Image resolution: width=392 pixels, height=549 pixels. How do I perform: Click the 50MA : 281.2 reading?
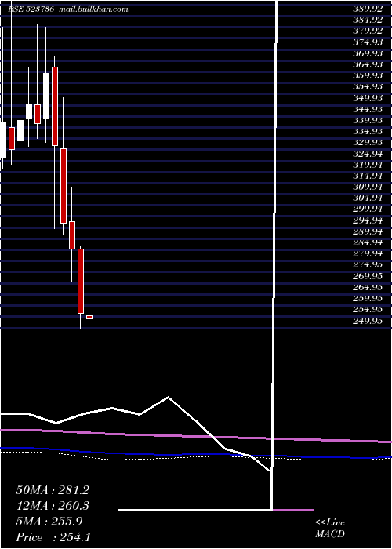[53, 490]
